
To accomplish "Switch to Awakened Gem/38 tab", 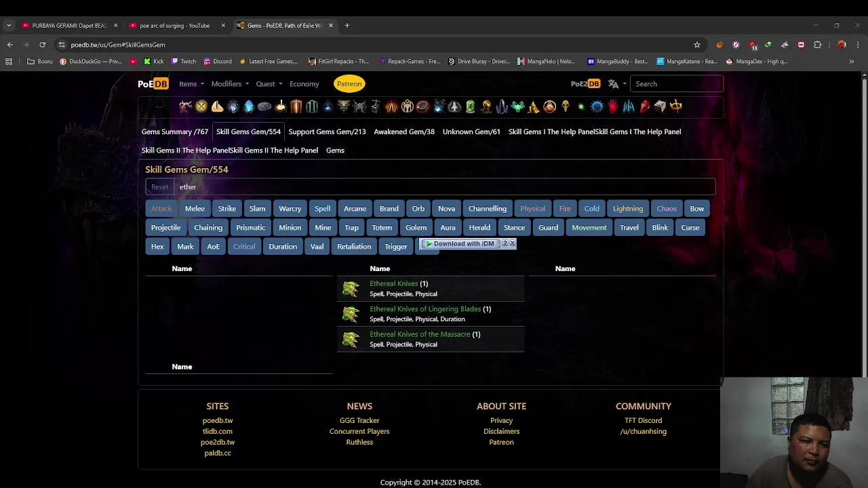I will pyautogui.click(x=404, y=131).
